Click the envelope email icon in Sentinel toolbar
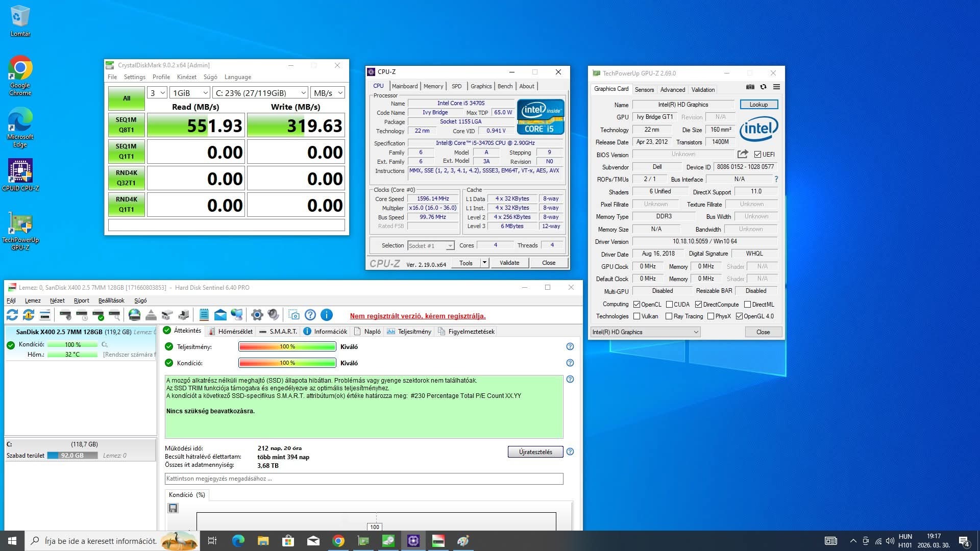Image resolution: width=980 pixels, height=551 pixels. [220, 315]
